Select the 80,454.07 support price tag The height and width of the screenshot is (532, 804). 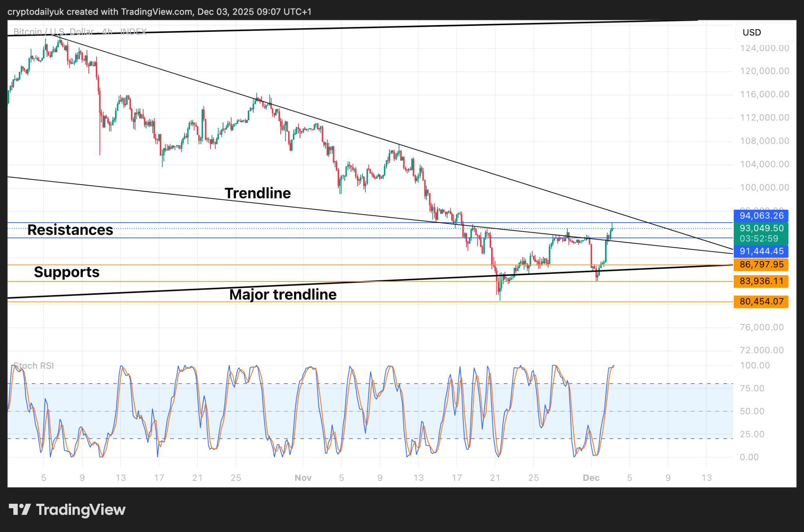761,302
